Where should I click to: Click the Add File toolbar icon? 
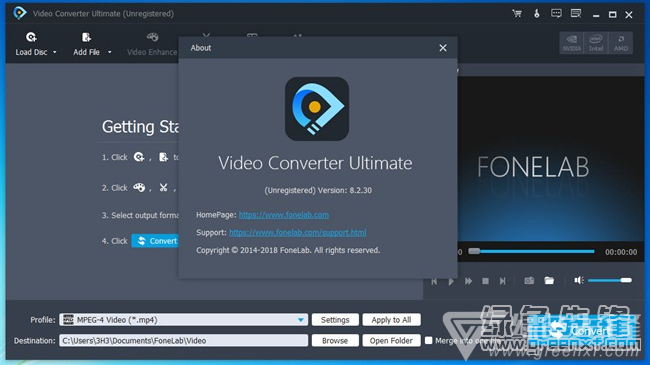[86, 37]
